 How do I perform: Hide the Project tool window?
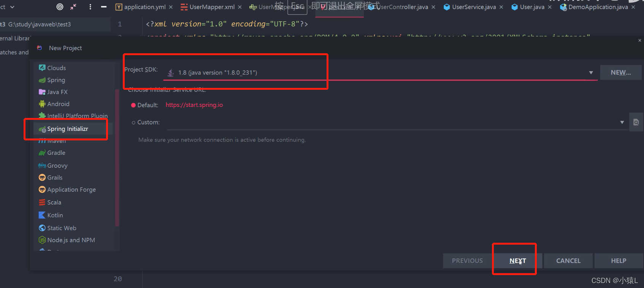(104, 6)
